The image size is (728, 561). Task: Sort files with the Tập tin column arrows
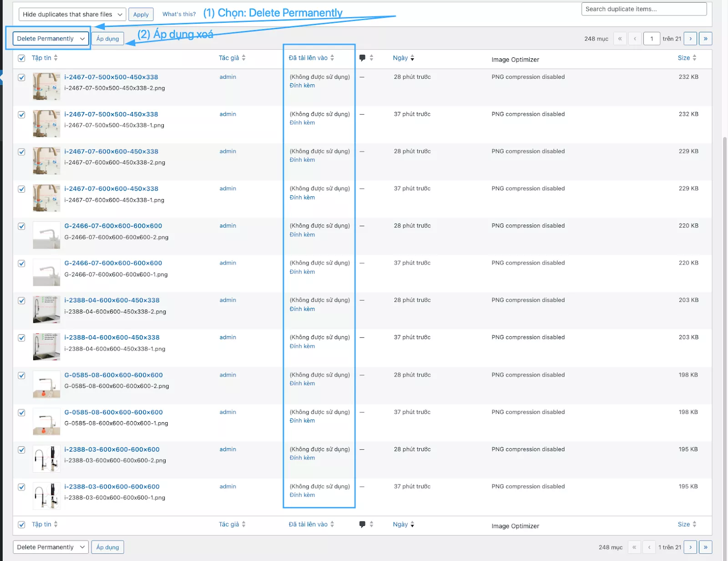point(56,58)
